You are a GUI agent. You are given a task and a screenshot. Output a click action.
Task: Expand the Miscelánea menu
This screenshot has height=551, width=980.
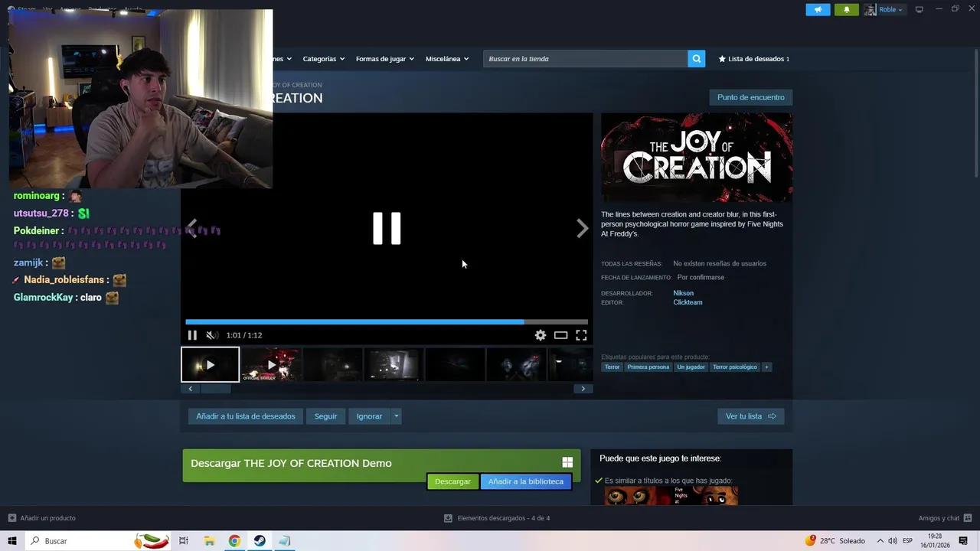(x=447, y=59)
